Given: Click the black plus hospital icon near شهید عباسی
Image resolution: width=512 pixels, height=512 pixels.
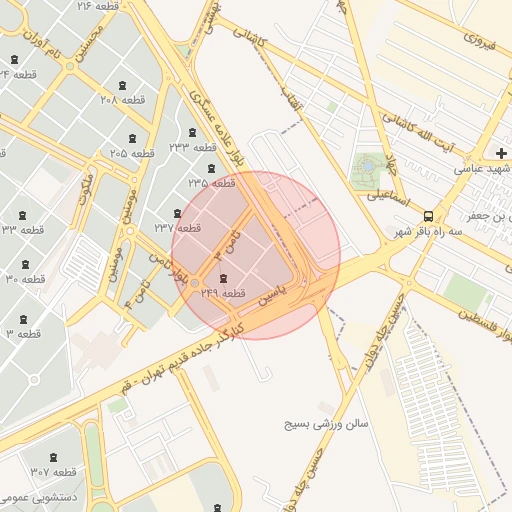Looking at the screenshot, I should [501, 154].
